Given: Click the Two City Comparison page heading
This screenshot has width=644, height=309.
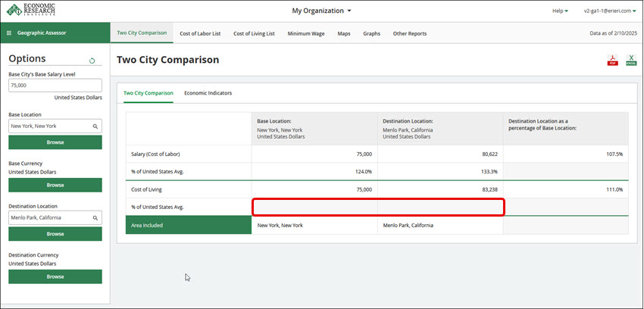Looking at the screenshot, I should (x=168, y=60).
